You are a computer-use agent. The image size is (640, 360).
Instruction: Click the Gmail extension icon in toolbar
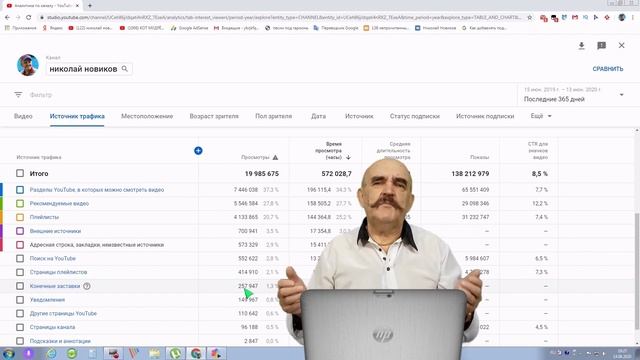(575, 18)
